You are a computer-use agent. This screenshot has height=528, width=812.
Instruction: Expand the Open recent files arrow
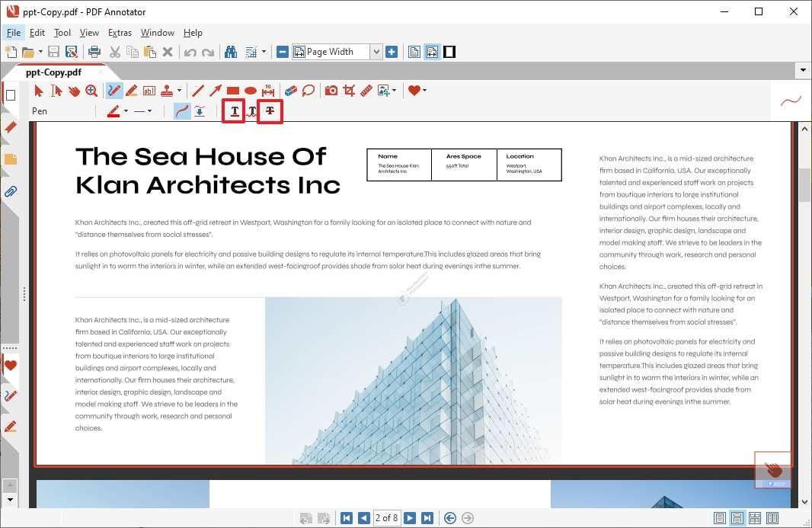click(x=40, y=52)
